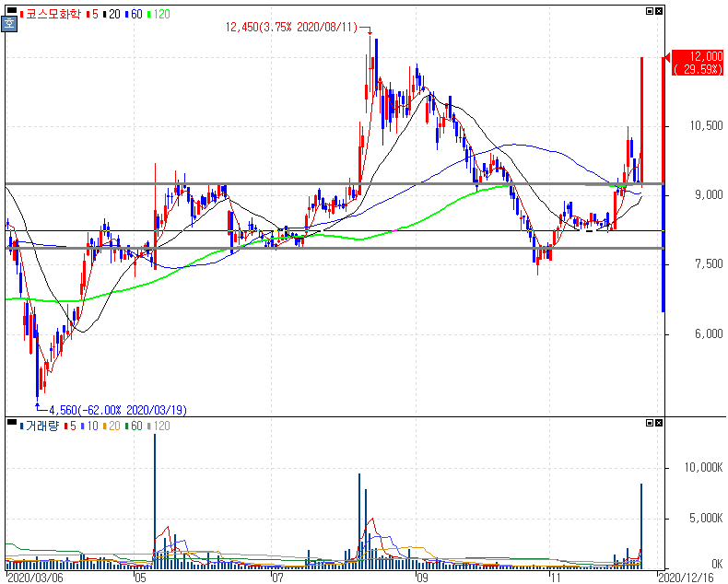The width and height of the screenshot is (728, 584).
Task: Select the gray volume 120-day average legend
Action: click(159, 426)
